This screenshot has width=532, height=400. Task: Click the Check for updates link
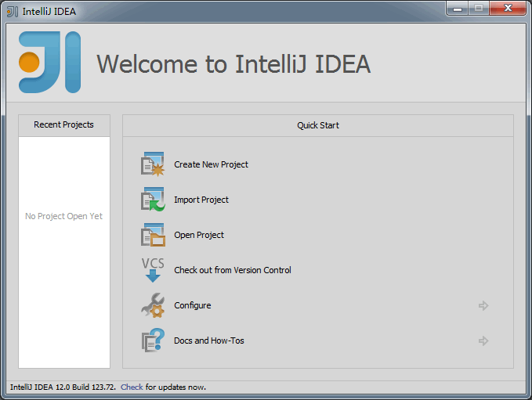coord(132,387)
